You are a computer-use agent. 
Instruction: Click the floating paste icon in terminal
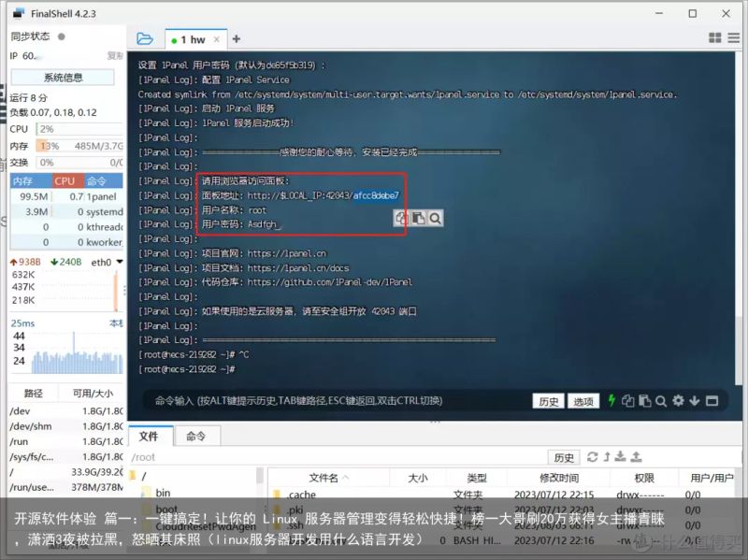(x=418, y=218)
